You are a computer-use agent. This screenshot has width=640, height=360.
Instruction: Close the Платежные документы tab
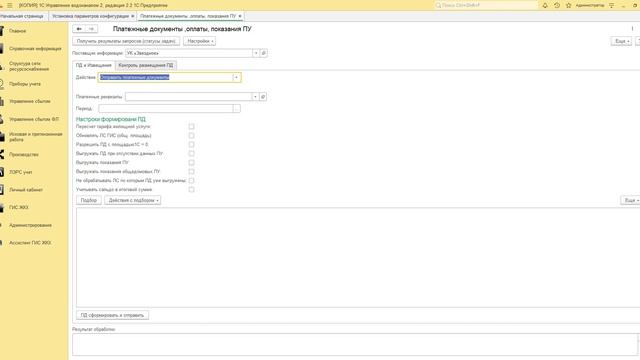click(x=240, y=16)
